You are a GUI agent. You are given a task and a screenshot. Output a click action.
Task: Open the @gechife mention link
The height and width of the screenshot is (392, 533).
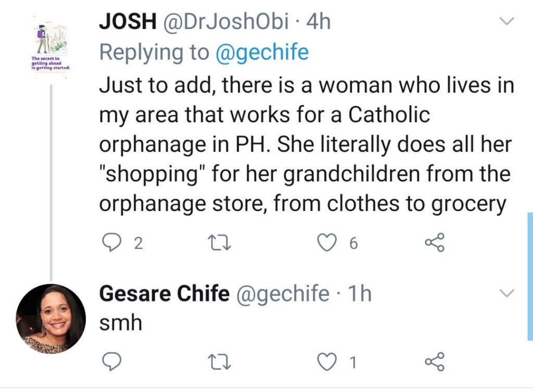(262, 53)
